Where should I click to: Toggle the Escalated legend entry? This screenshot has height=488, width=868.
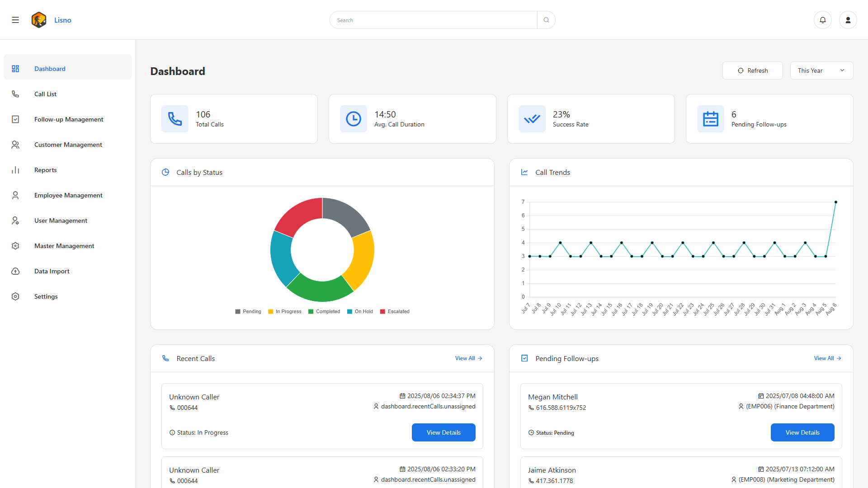point(395,311)
